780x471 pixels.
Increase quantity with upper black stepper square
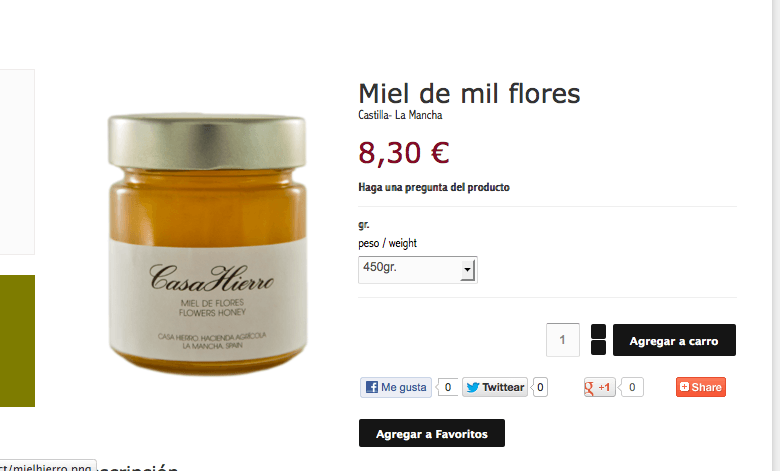(598, 332)
